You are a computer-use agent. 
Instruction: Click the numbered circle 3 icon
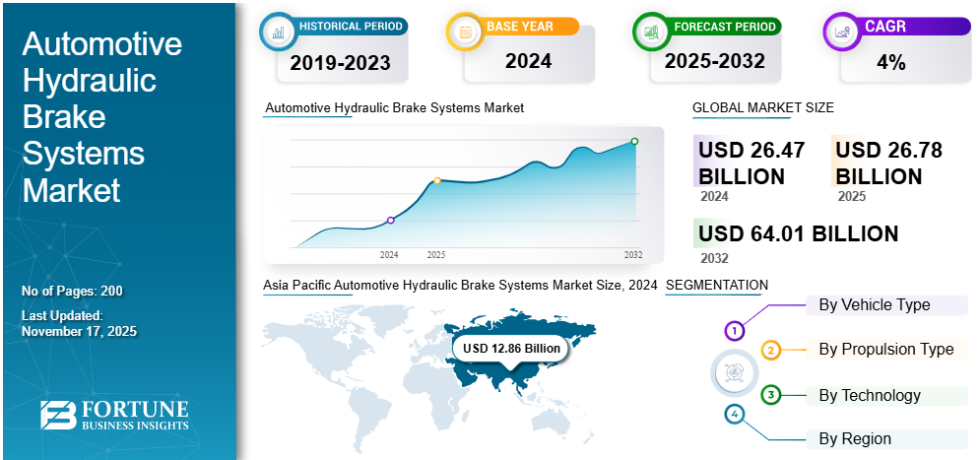tap(772, 395)
